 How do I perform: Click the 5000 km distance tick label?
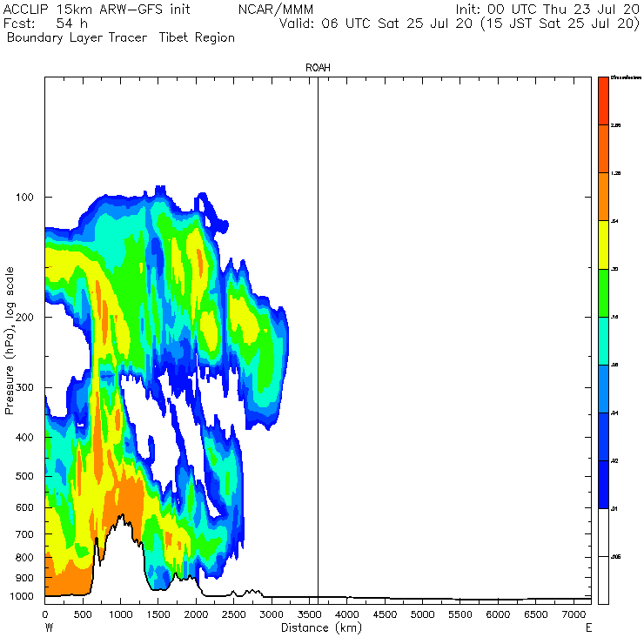423,614
